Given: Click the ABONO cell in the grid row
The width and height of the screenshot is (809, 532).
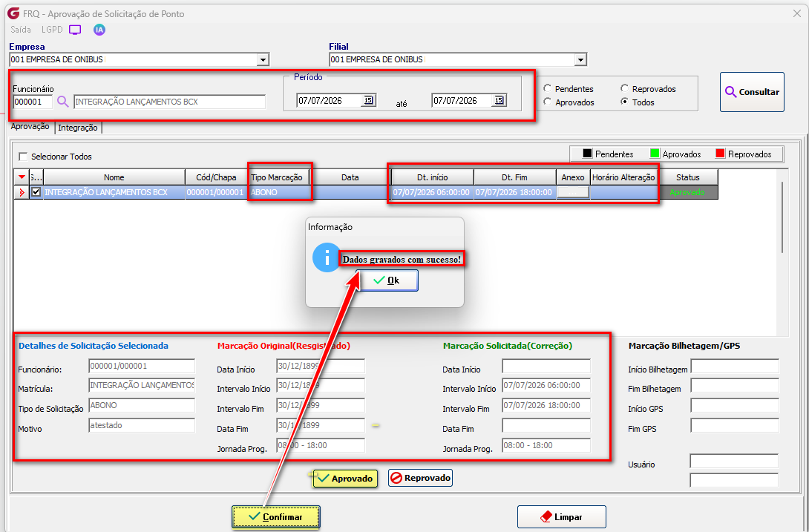Looking at the screenshot, I should [279, 192].
